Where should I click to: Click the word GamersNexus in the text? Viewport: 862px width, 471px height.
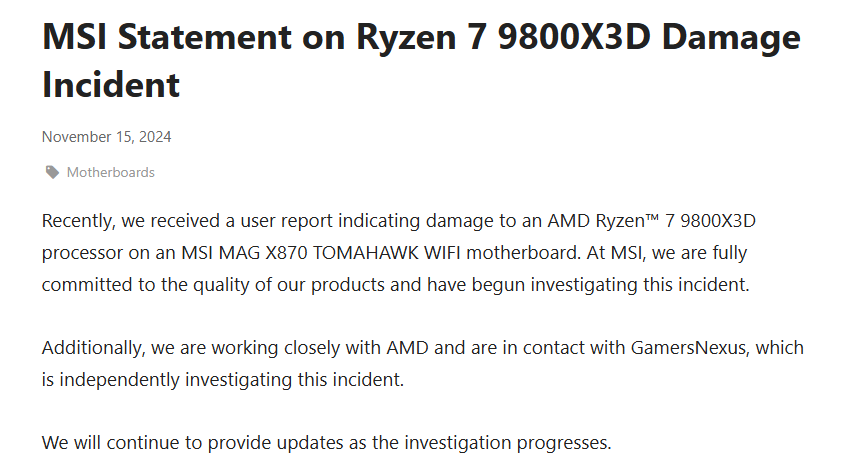(690, 347)
